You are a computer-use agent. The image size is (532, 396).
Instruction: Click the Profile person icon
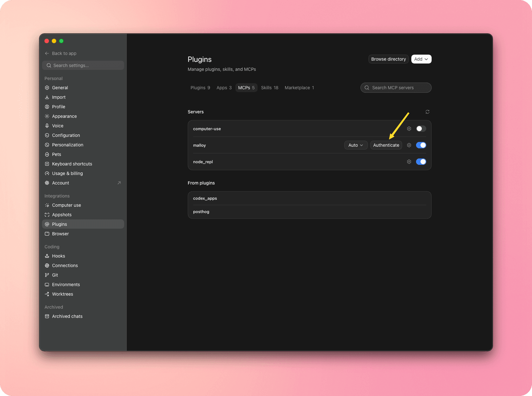coord(47,107)
